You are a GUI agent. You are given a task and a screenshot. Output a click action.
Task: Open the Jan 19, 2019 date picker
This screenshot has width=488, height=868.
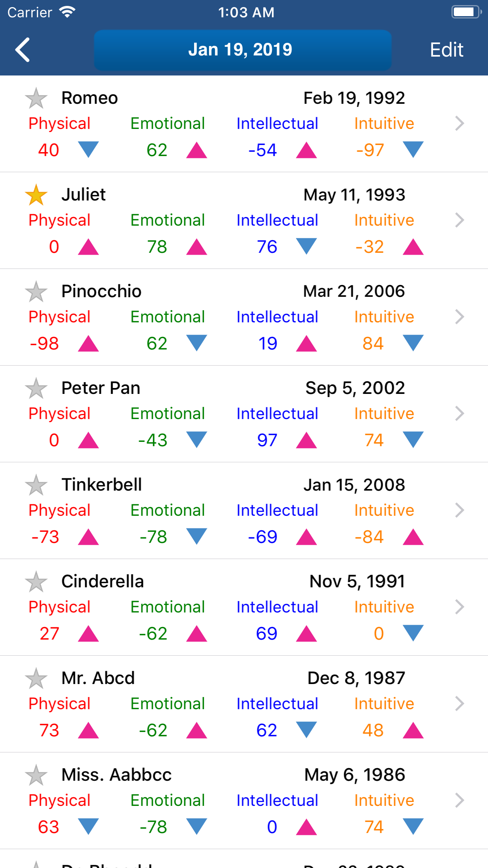(242, 50)
